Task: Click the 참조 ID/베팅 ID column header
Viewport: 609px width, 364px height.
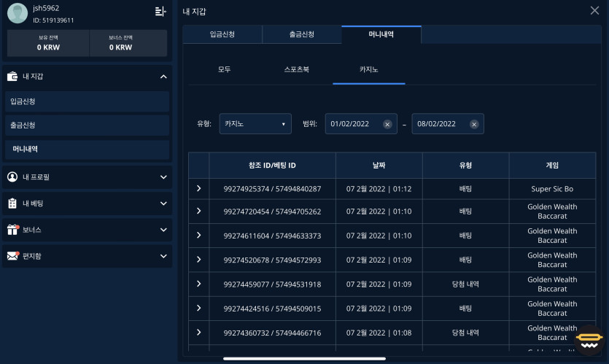Action: click(x=272, y=166)
